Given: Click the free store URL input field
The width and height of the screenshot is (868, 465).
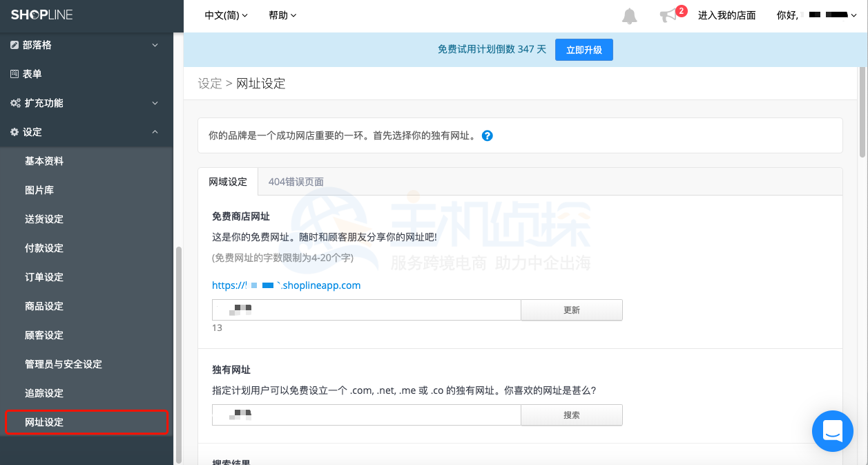Looking at the screenshot, I should coord(366,310).
